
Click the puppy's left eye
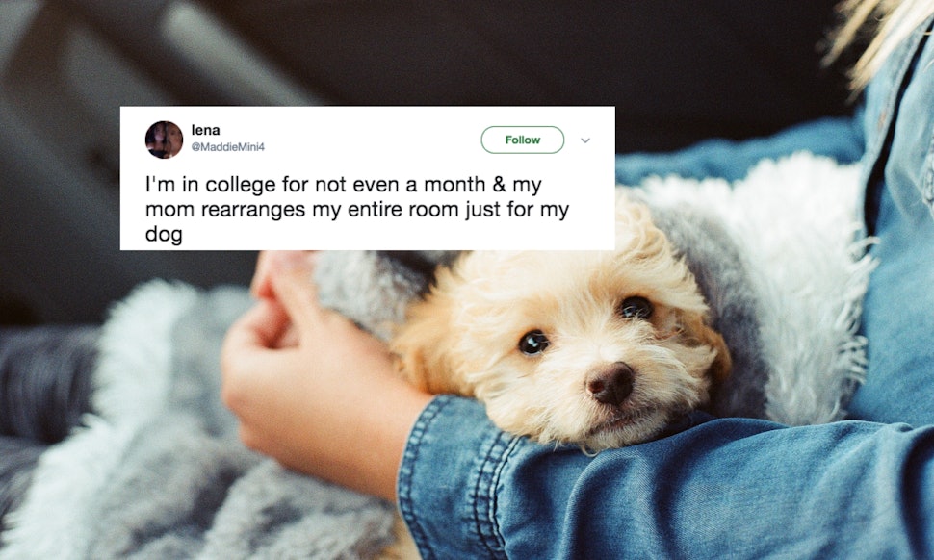pyautogui.click(x=533, y=343)
